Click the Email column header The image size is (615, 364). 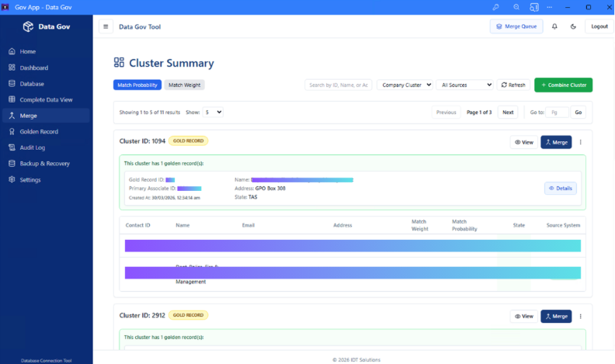point(248,225)
